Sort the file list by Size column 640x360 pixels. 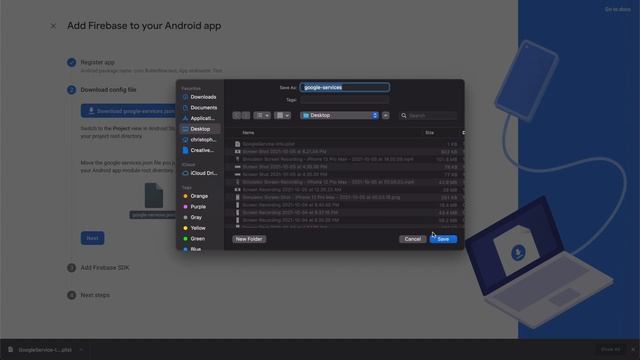pyautogui.click(x=429, y=133)
